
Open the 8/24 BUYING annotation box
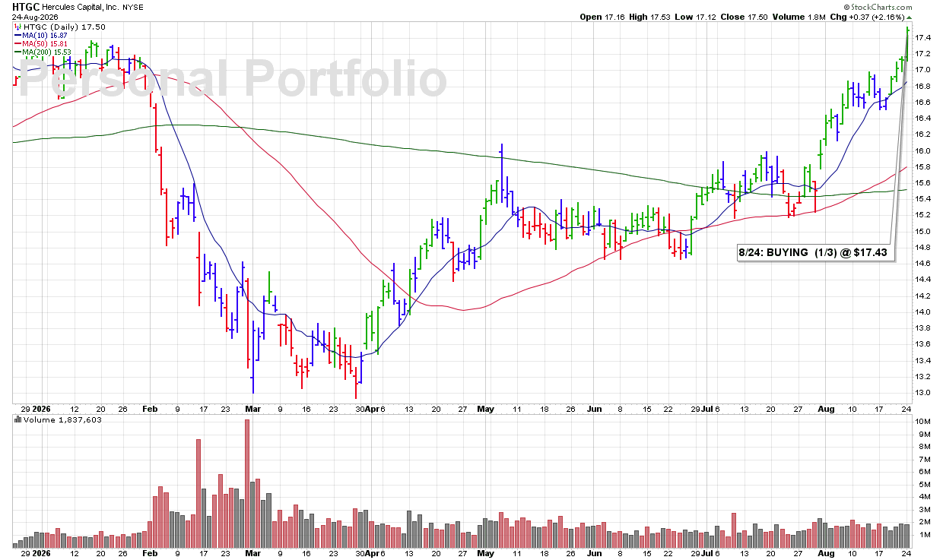tap(817, 252)
